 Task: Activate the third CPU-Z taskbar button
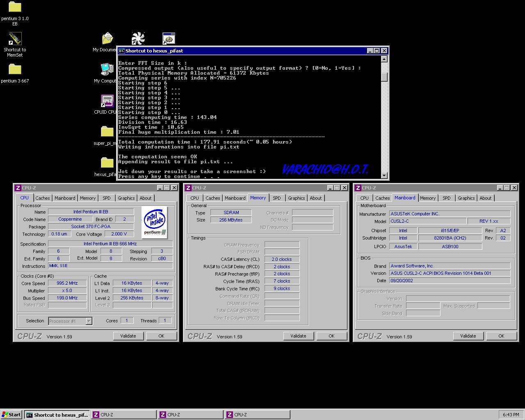[x=258, y=415]
